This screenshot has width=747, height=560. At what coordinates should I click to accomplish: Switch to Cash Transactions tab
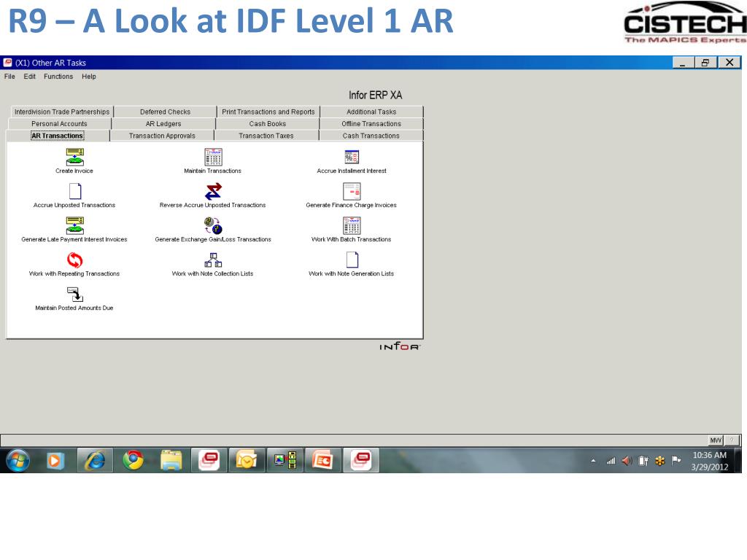371,136
